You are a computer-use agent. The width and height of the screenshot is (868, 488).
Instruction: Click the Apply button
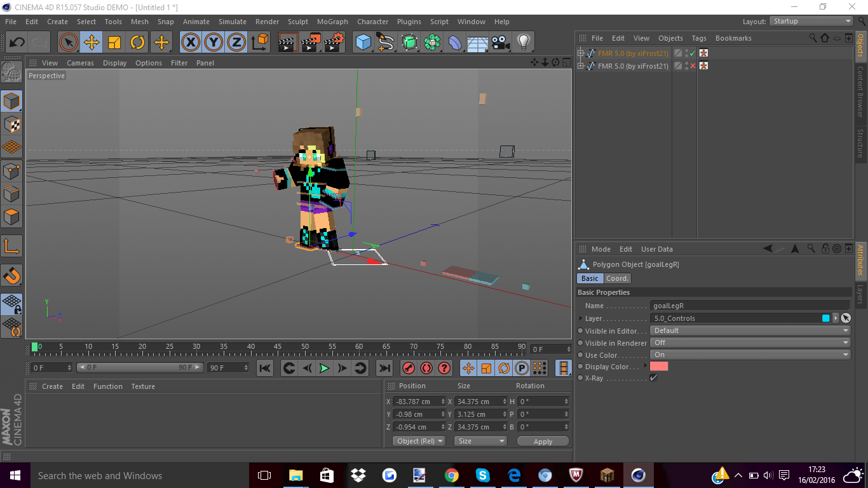(x=543, y=441)
